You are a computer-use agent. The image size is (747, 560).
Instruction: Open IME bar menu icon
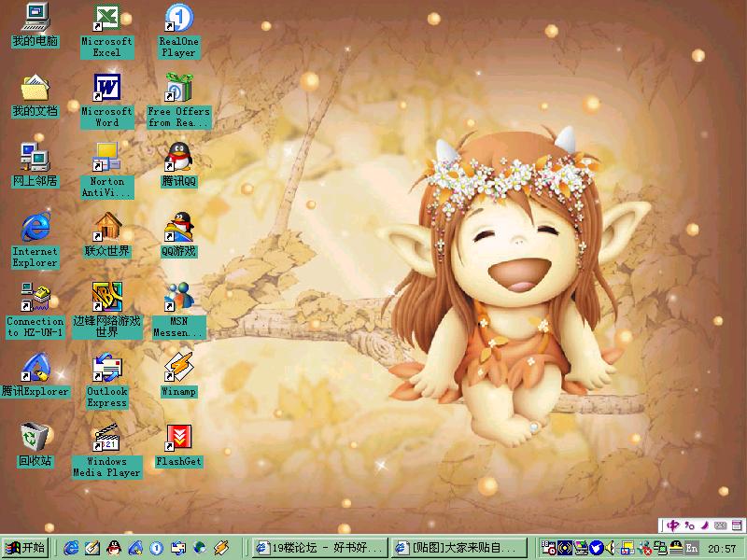[x=737, y=525]
